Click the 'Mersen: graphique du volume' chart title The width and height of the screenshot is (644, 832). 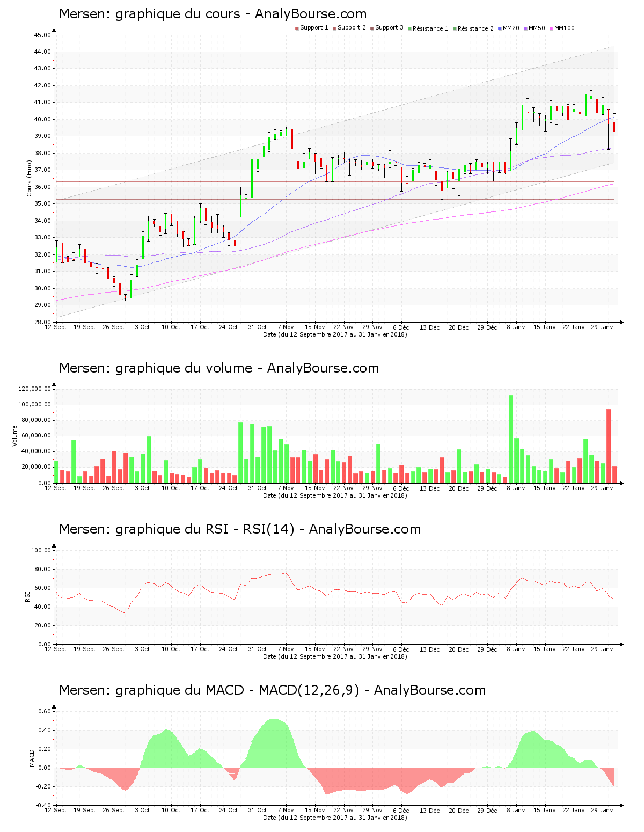pyautogui.click(x=156, y=368)
